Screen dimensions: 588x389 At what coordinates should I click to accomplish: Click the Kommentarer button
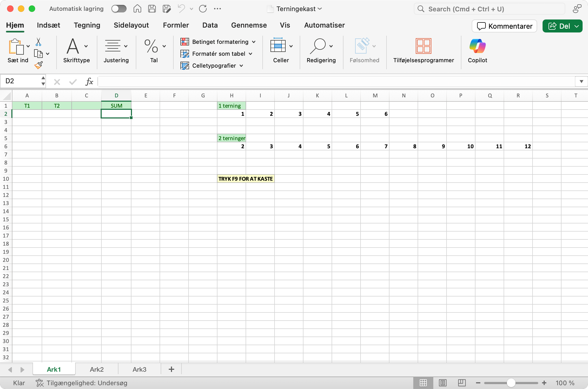tap(504, 26)
